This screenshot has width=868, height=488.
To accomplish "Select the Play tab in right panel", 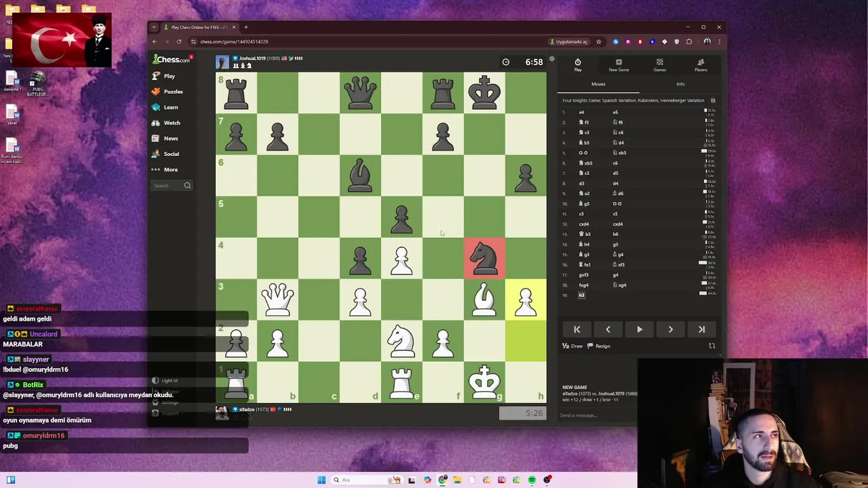I will tap(578, 65).
